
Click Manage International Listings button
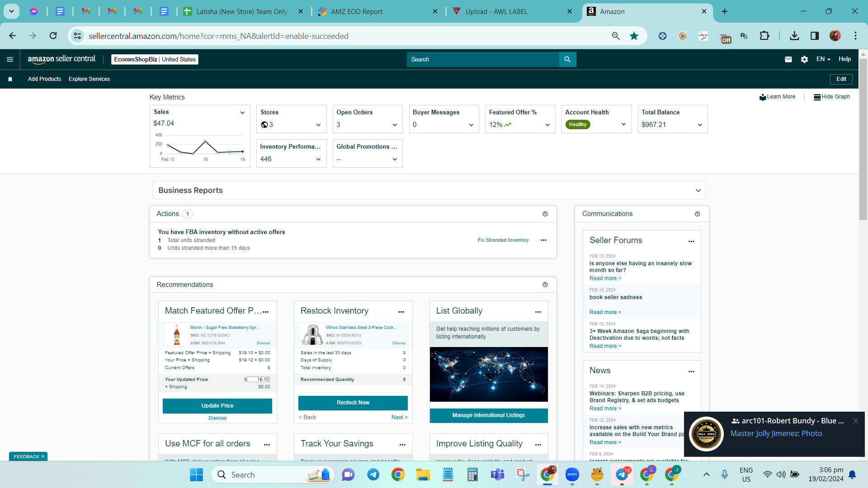[x=489, y=415]
